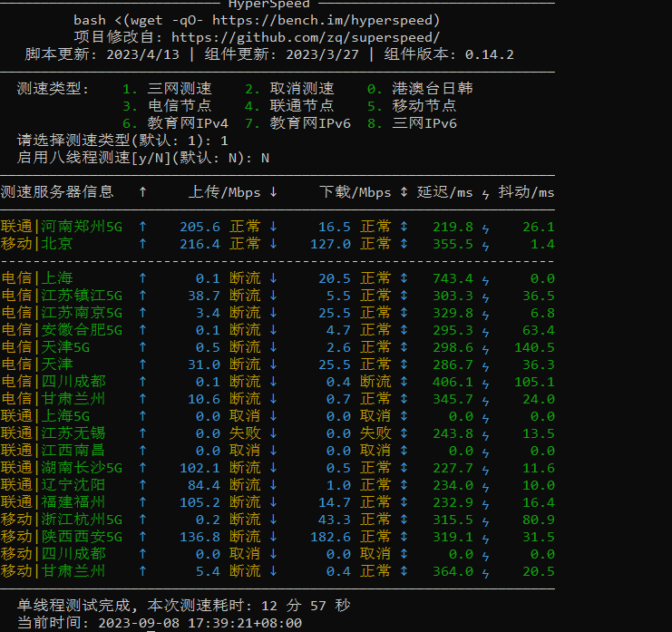Click the row label '移动|陕西西安5G'

click(x=62, y=537)
